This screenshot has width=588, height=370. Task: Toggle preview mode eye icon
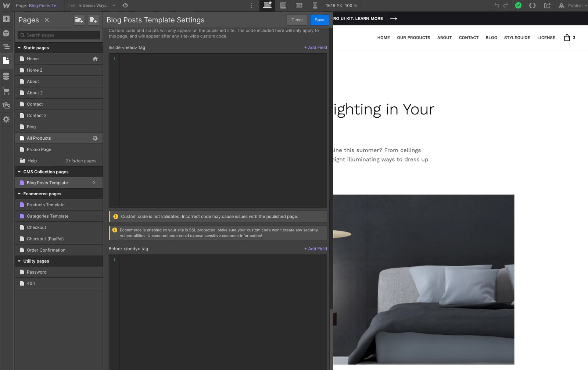point(125,6)
